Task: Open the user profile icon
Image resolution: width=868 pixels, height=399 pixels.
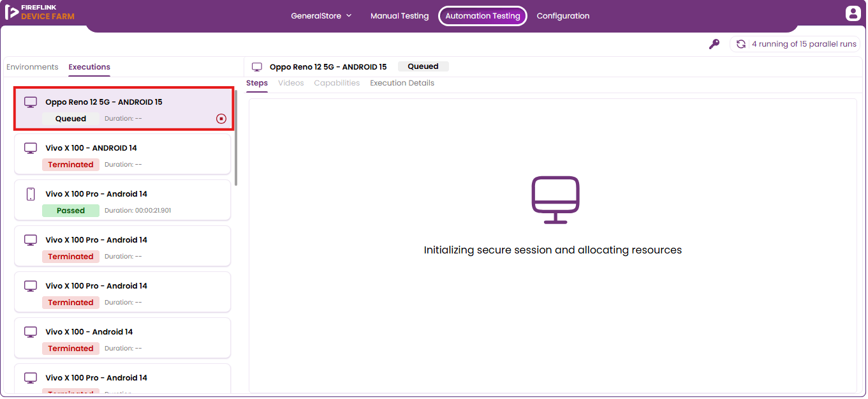Action: click(853, 13)
